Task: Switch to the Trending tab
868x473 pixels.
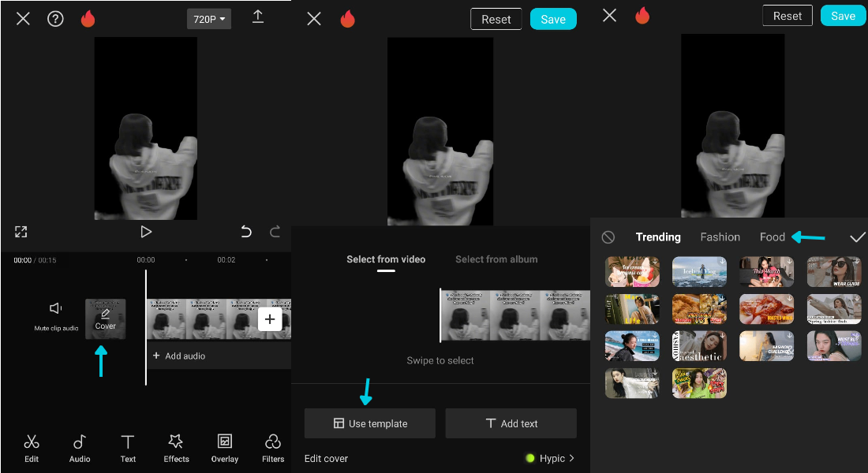Action: click(658, 236)
